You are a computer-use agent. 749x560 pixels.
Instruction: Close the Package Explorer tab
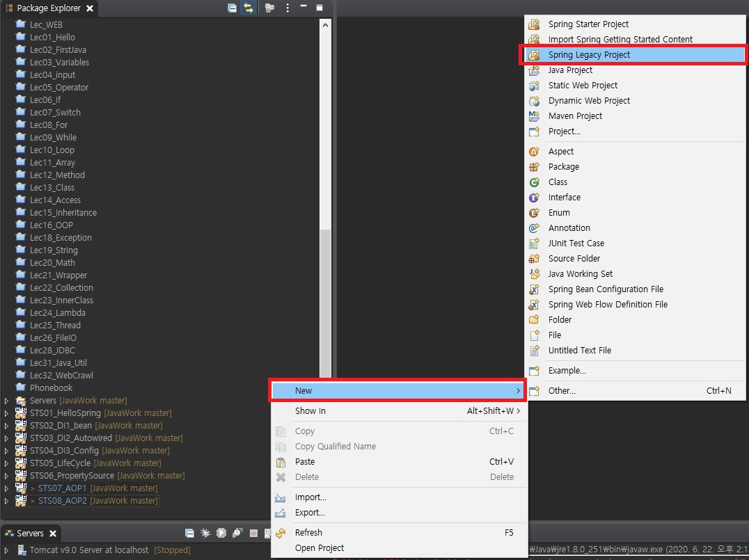coord(89,8)
